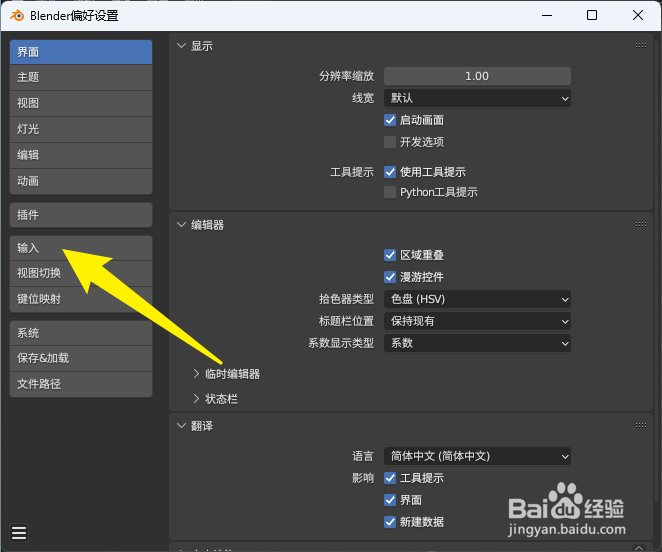Screen dimensions: 662x552
Task: Toggle the 界面 translation checkbox
Action: click(x=390, y=500)
